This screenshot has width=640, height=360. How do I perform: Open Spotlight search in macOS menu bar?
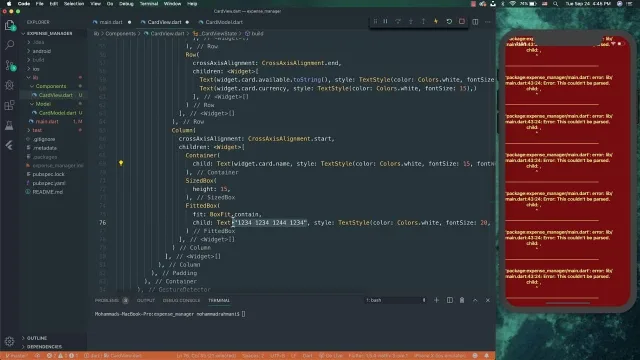coord(556,4)
